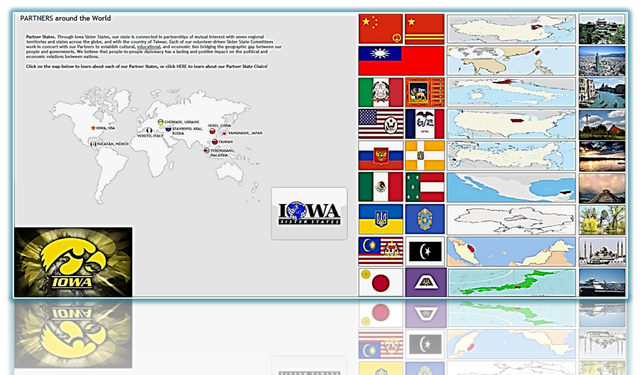Viewport: 640px width, 375px height.
Task: Click the Mexico flag marker for Yucatán
Action: (x=93, y=144)
